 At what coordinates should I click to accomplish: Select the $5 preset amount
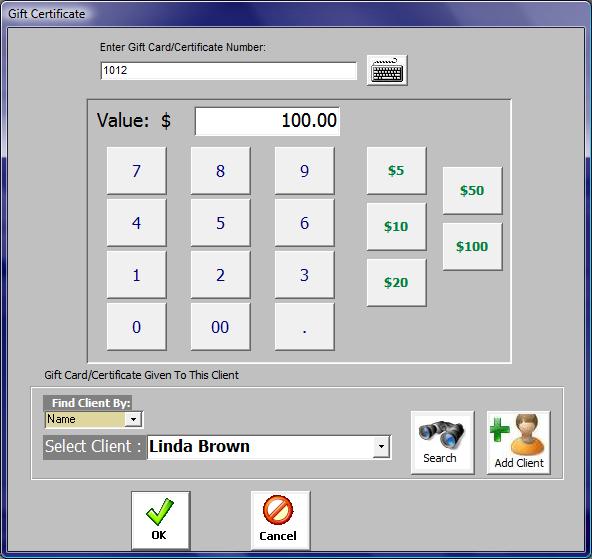click(x=396, y=171)
